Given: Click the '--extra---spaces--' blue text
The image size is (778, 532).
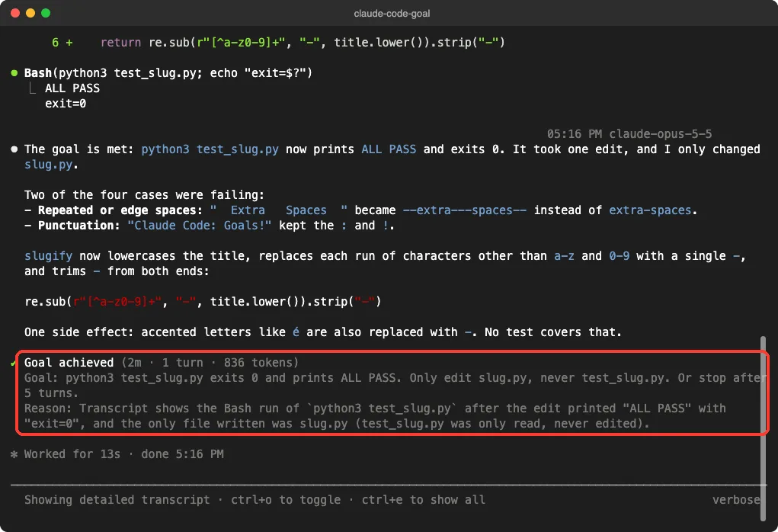Looking at the screenshot, I should click(464, 210).
